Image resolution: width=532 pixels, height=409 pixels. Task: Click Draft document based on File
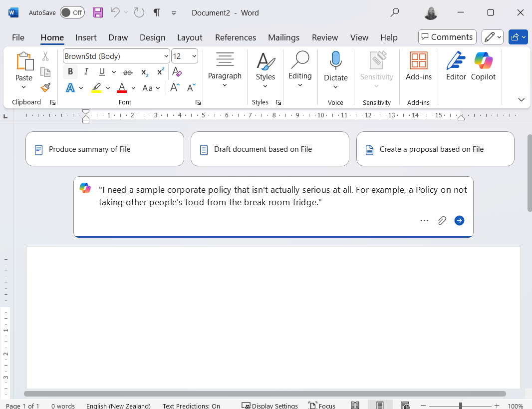click(x=269, y=149)
